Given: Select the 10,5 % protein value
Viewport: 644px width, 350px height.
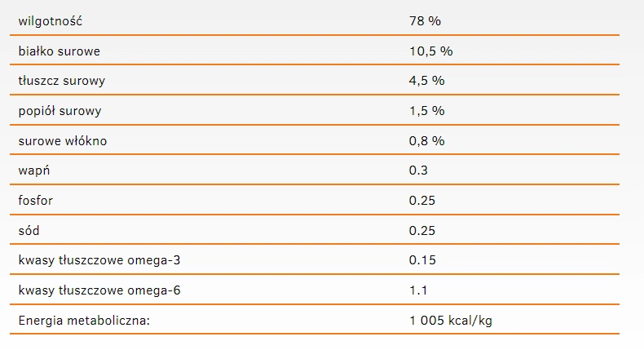Looking at the screenshot, I should click(430, 51).
